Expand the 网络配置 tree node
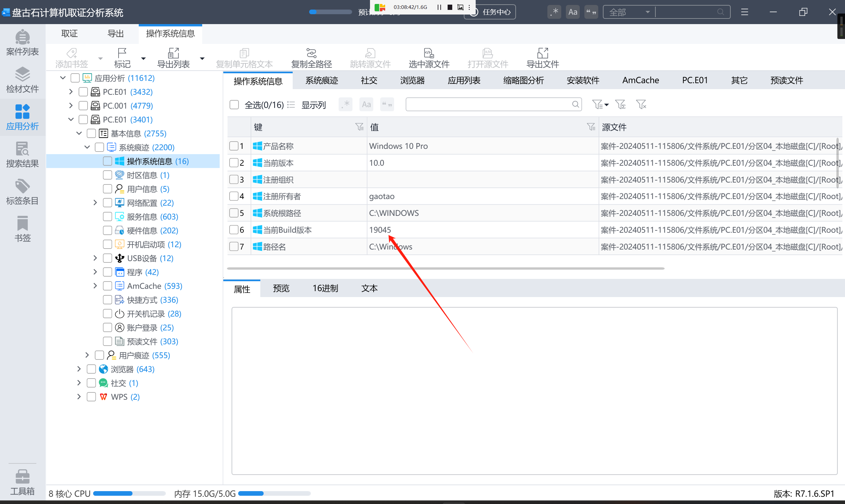This screenshot has width=845, height=504. tap(95, 203)
